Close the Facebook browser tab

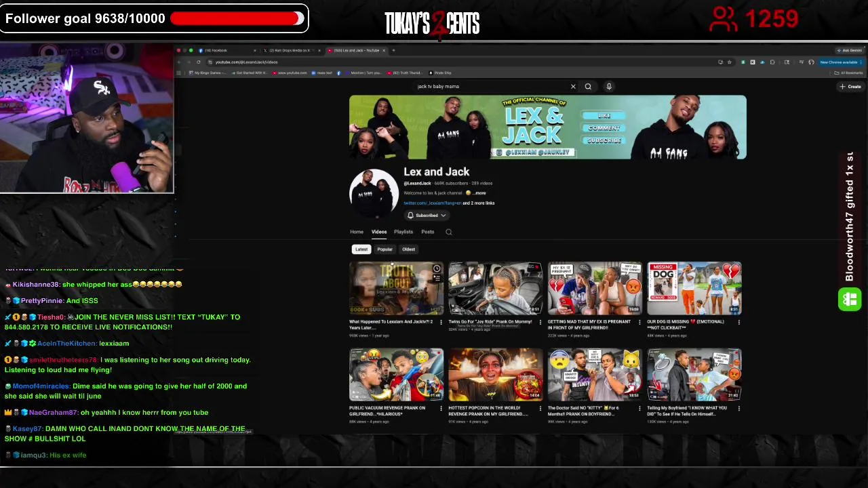click(x=255, y=50)
